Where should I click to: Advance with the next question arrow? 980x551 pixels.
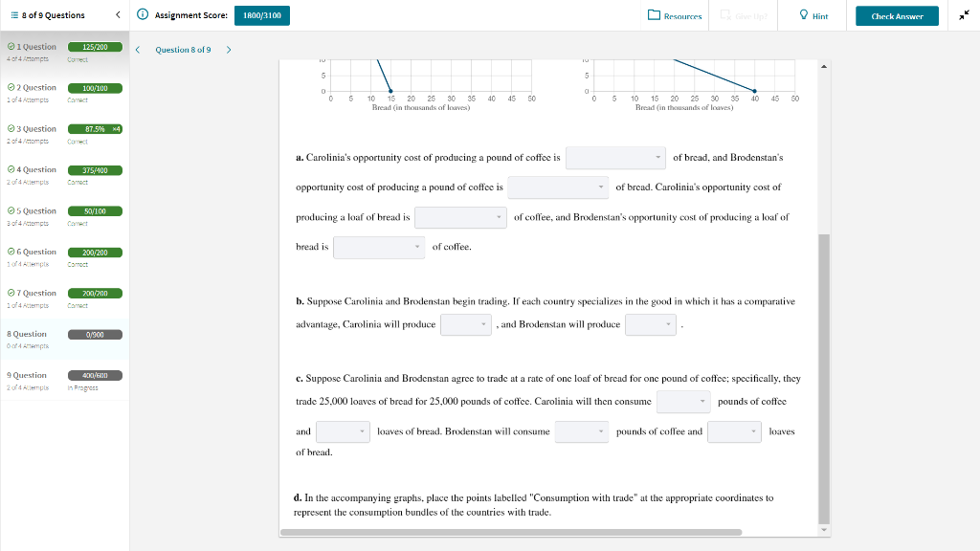(228, 50)
